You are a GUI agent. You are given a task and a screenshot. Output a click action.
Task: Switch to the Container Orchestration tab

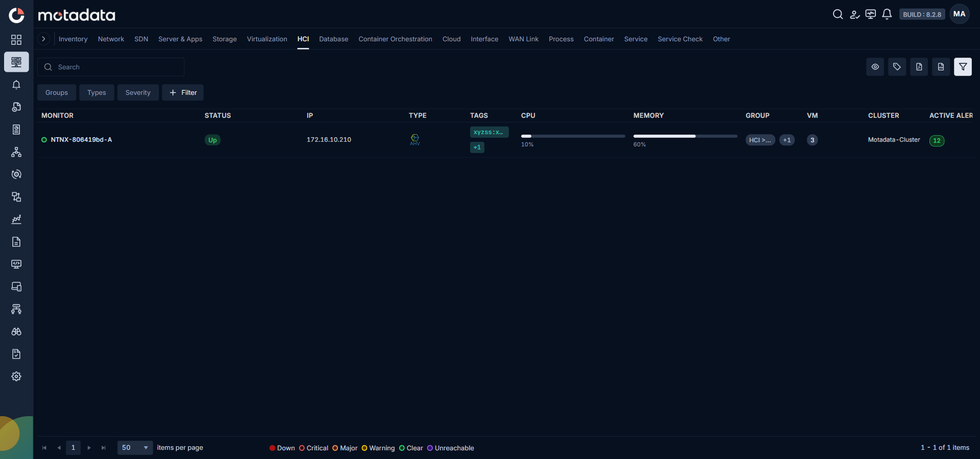tap(395, 39)
